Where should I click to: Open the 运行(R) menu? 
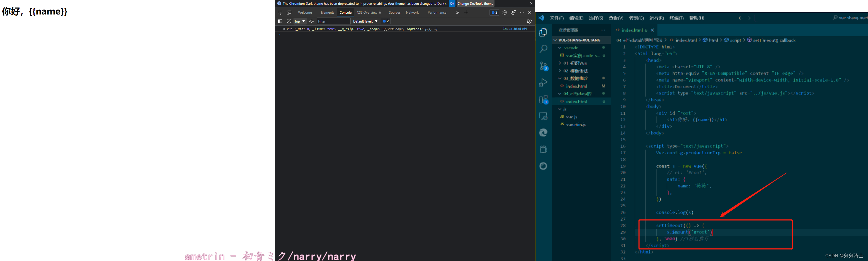[656, 18]
